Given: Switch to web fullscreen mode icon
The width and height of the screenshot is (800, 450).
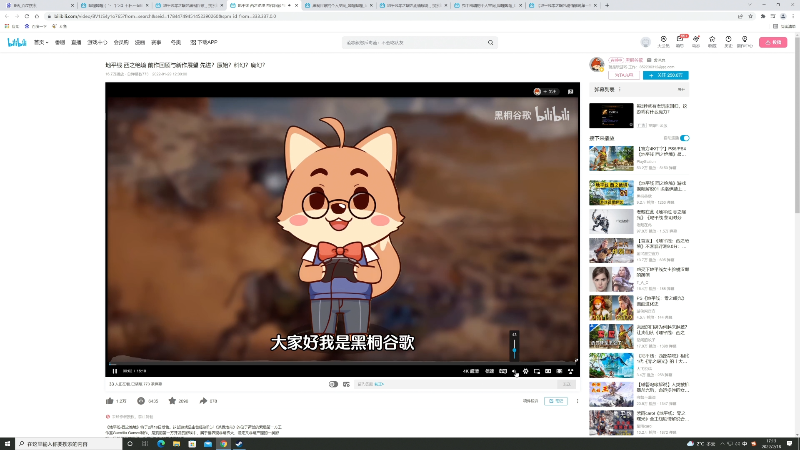Looking at the screenshot, I should tap(559, 371).
